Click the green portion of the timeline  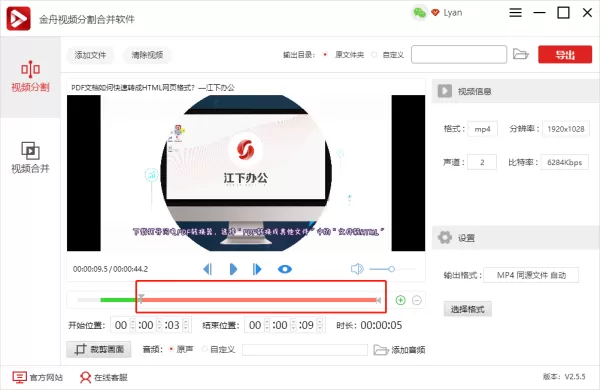[x=119, y=300]
